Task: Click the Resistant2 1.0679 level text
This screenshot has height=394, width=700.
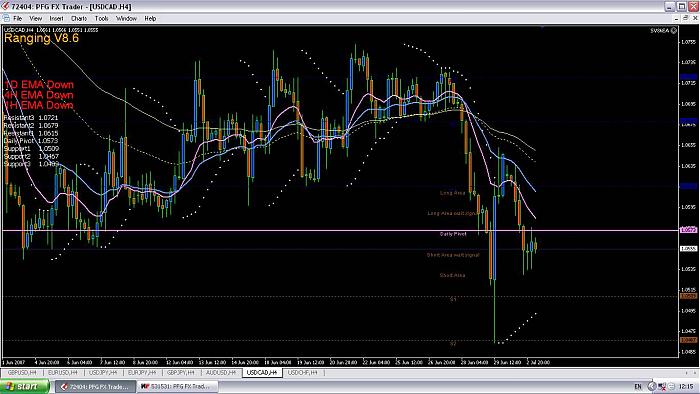Action: (x=31, y=125)
